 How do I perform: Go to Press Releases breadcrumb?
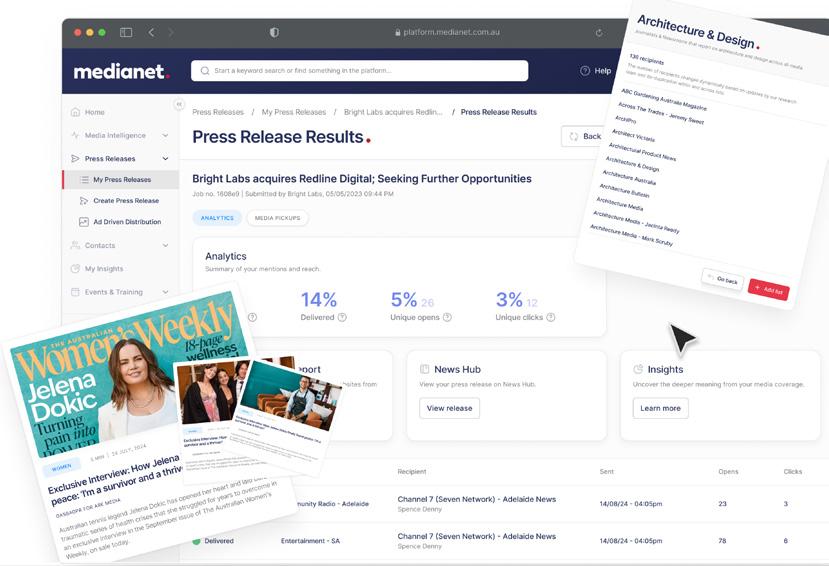coord(218,112)
